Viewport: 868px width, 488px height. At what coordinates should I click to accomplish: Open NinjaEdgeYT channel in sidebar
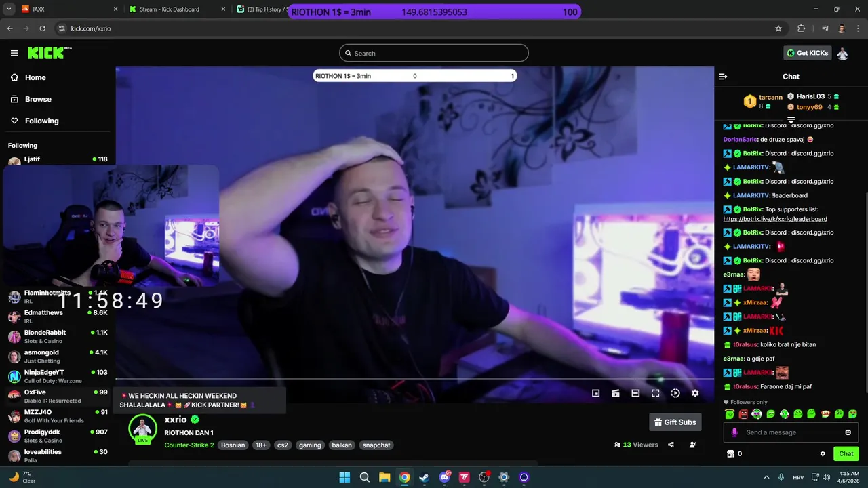[x=58, y=376]
